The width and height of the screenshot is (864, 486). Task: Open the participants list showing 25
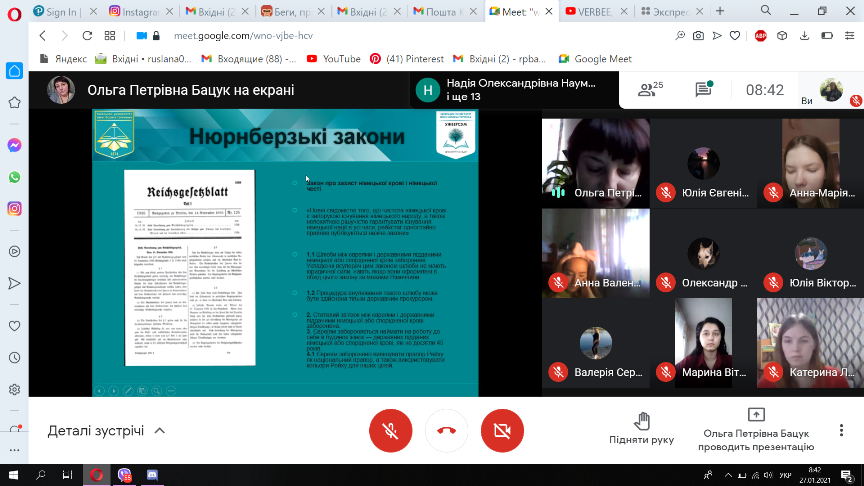pyautogui.click(x=650, y=89)
